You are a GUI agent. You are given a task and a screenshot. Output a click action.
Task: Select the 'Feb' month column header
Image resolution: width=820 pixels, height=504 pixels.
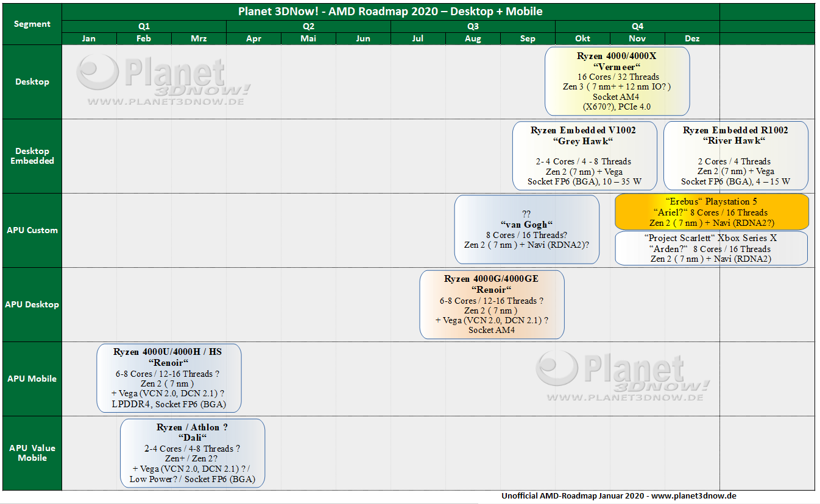(144, 38)
